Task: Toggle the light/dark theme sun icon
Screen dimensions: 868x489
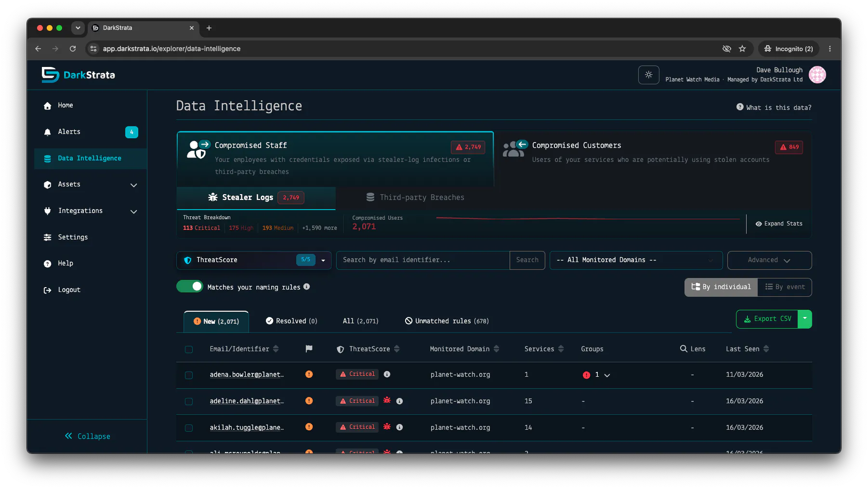Action: (x=648, y=75)
